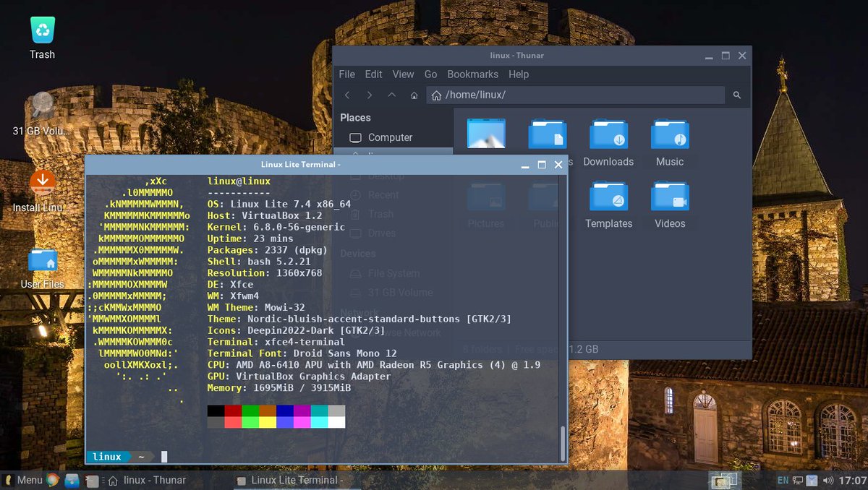This screenshot has width=868, height=490.
Task: Select the Desktop folder with mountain thumbnail
Action: pos(486,134)
